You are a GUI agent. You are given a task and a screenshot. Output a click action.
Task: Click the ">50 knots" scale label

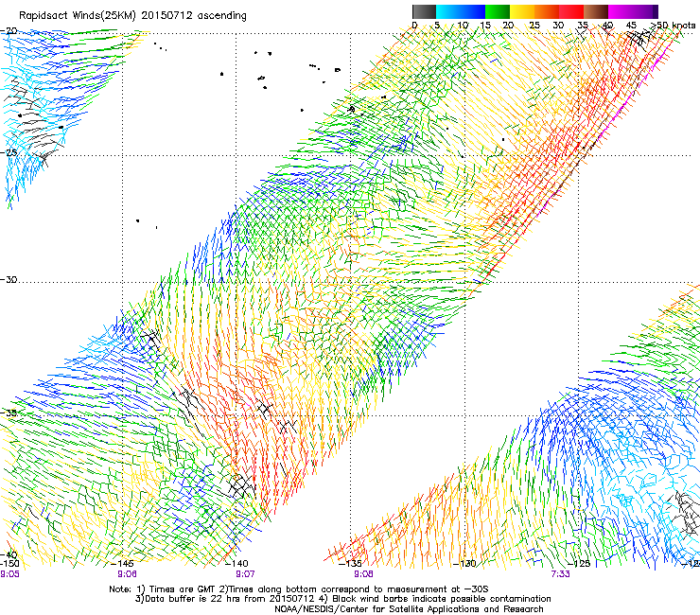coord(673,26)
